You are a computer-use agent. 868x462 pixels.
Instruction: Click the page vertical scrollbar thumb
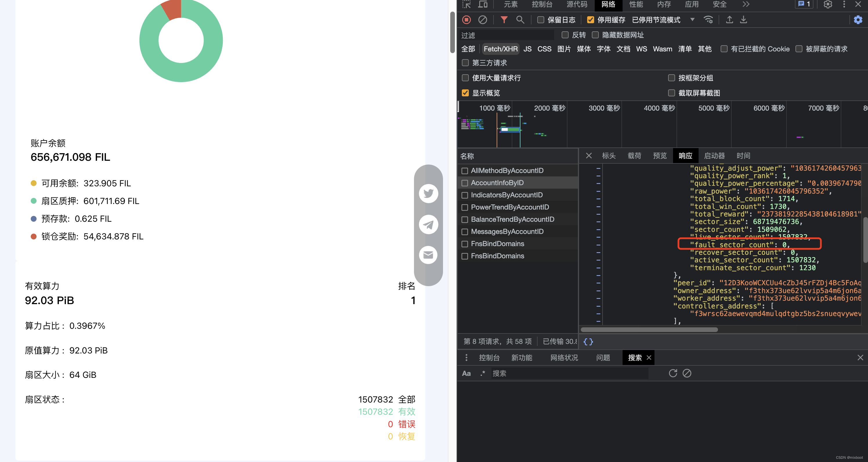coord(453,32)
